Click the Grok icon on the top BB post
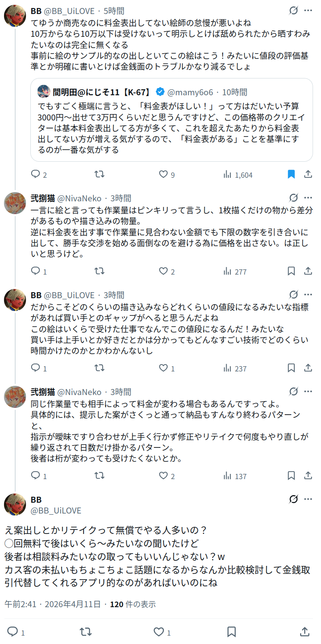Image resolution: width=321 pixels, height=644 pixels. (293, 10)
